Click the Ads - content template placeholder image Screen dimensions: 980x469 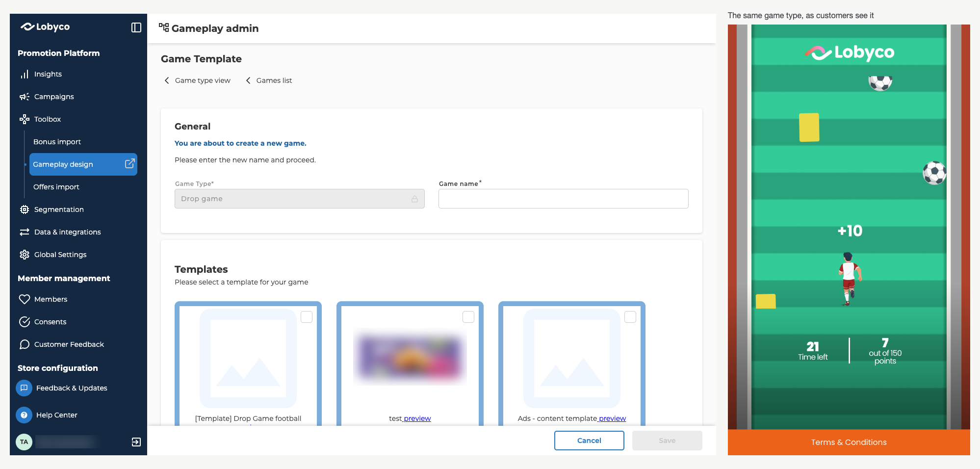[572, 358]
